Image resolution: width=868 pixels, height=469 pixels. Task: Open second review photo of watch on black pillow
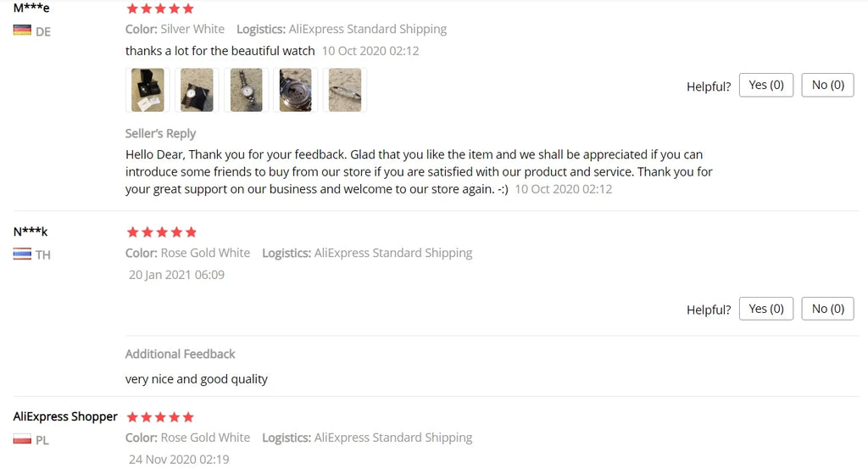(197, 90)
